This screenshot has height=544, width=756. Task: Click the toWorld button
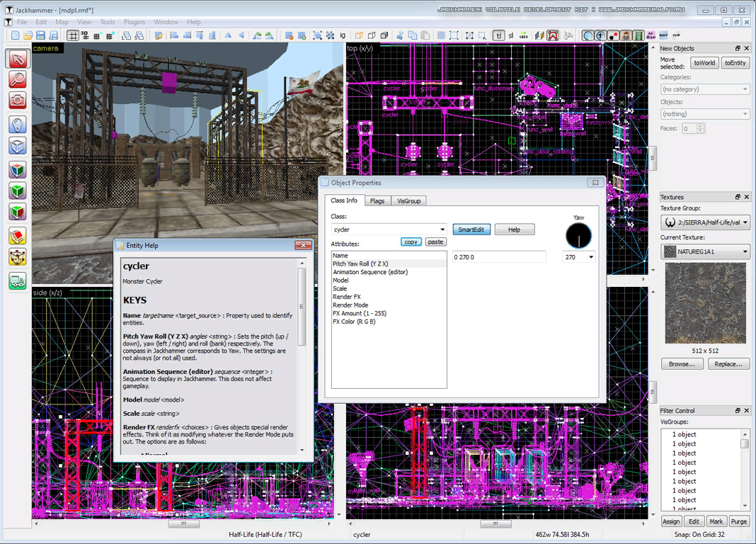(704, 63)
